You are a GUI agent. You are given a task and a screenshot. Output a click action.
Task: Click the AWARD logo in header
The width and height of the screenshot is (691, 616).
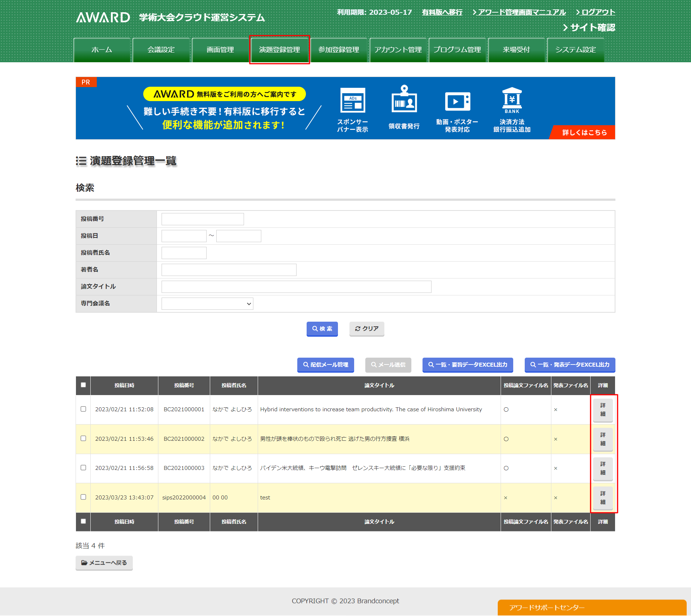point(103,17)
